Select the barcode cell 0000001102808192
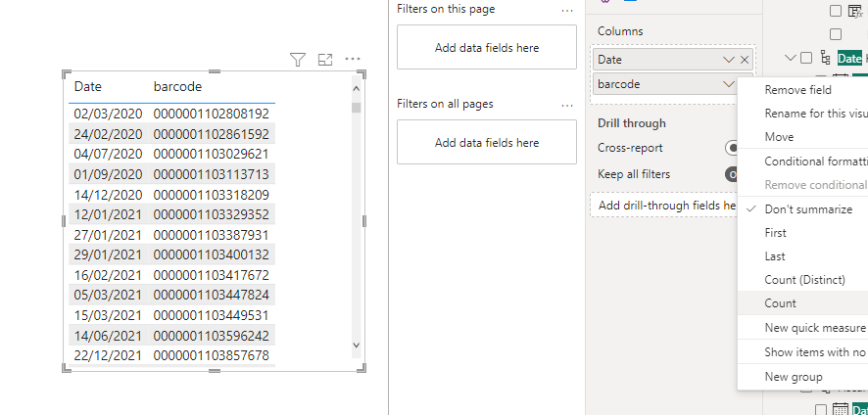868x415 pixels. [212, 114]
